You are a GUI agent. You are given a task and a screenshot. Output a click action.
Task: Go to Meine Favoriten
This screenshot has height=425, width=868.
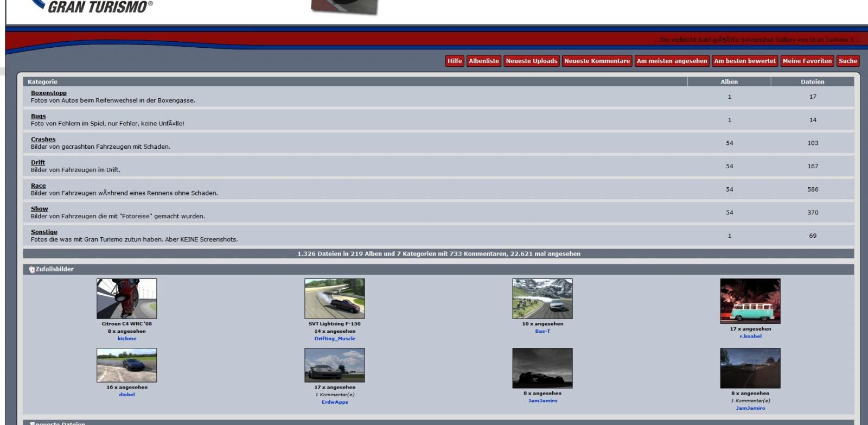807,61
